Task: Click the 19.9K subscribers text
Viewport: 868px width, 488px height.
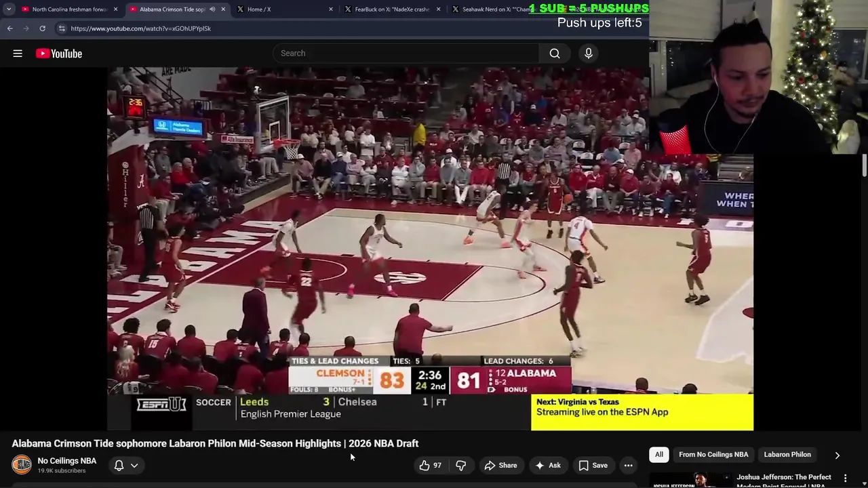Action: click(x=62, y=471)
